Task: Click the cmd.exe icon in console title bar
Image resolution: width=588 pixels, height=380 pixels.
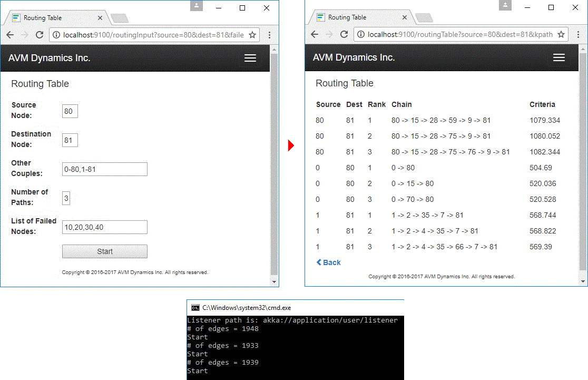Action: point(195,308)
